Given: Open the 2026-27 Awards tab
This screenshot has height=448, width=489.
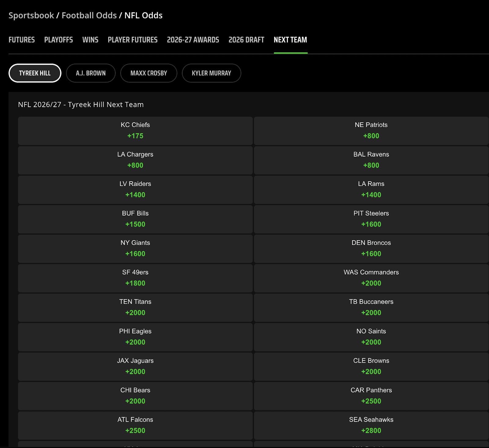Looking at the screenshot, I should tap(193, 40).
